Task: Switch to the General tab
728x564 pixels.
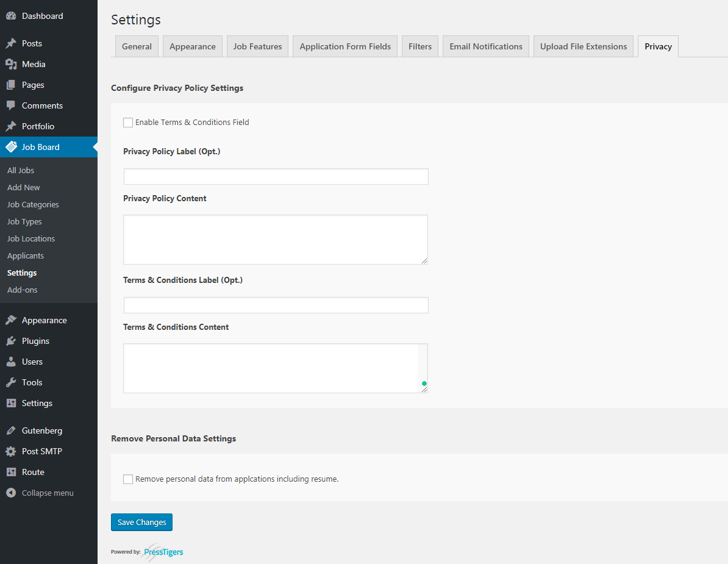Action: (137, 46)
